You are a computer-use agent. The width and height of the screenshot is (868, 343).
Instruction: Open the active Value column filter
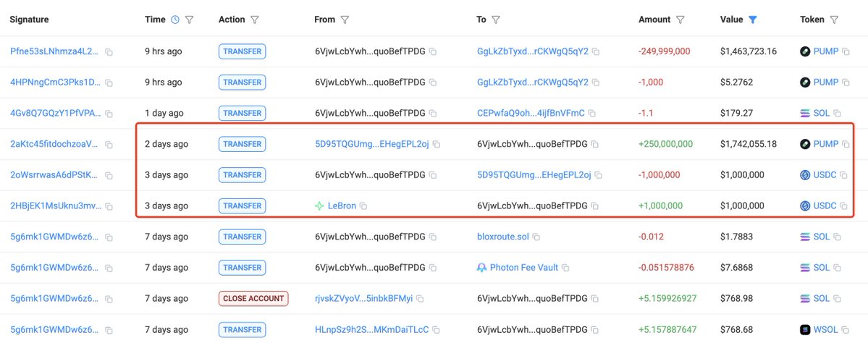point(752,20)
